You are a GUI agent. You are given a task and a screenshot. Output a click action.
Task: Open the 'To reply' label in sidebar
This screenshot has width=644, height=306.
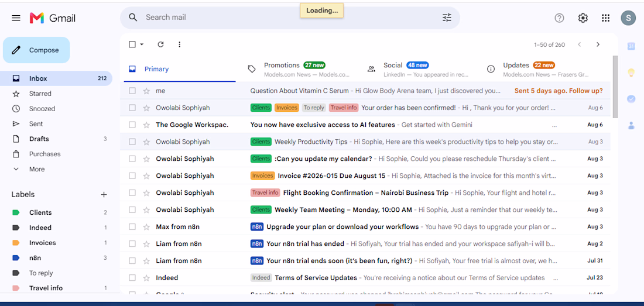click(56, 273)
